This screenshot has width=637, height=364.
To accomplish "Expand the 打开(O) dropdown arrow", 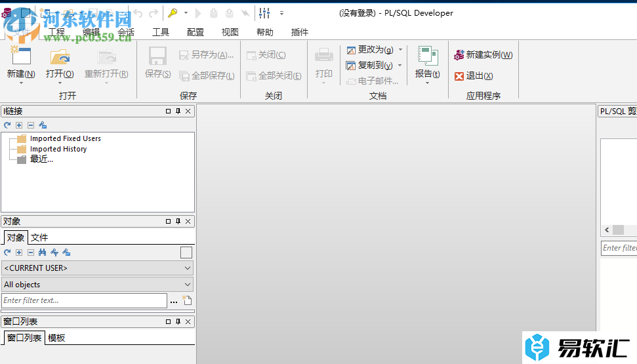I will [x=60, y=83].
